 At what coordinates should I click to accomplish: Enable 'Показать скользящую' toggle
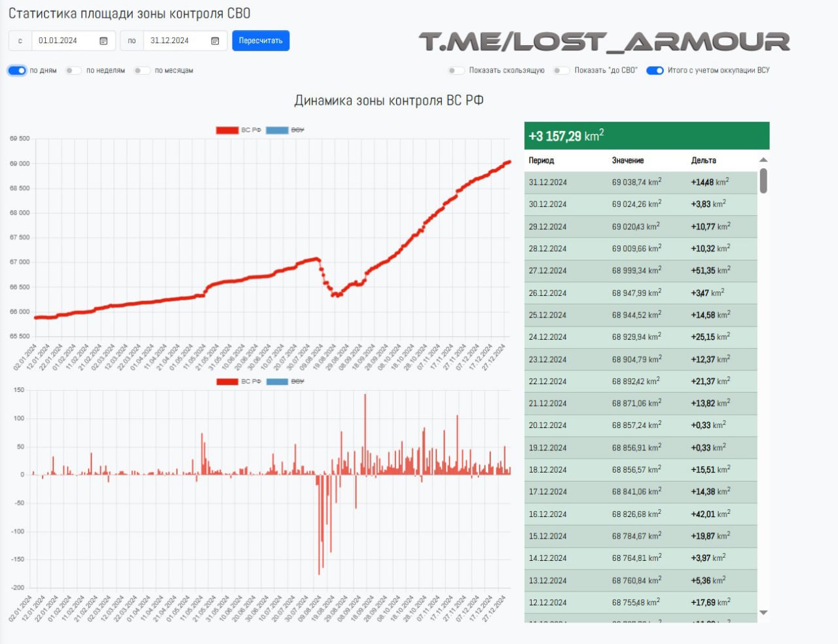(x=456, y=71)
